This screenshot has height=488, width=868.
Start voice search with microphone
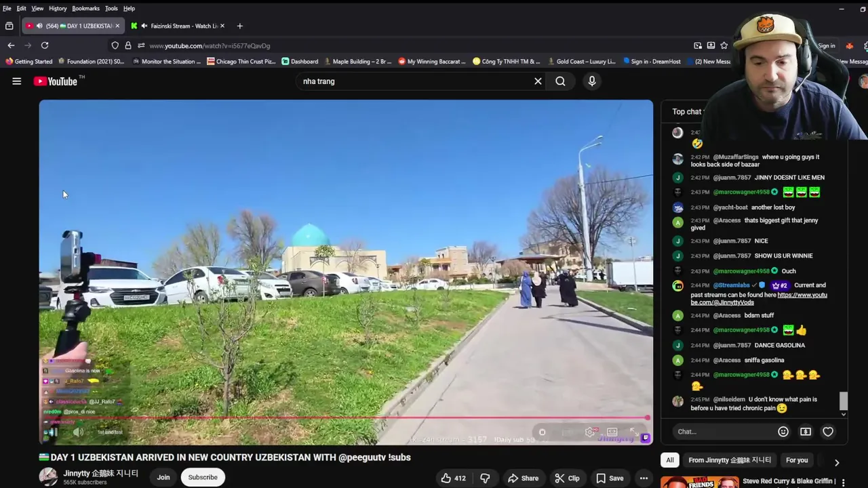click(592, 81)
